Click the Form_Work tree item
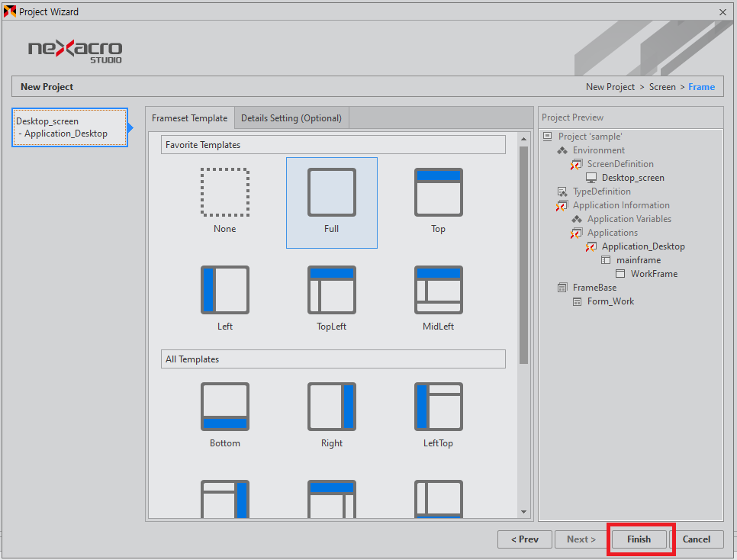 click(x=610, y=301)
